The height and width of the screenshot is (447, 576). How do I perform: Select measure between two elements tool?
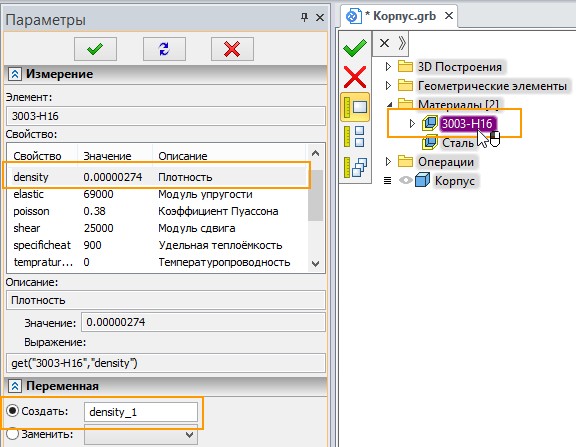pos(355,136)
